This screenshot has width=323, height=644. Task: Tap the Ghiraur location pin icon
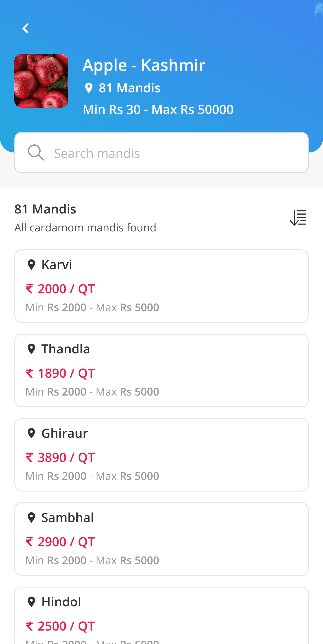(x=31, y=433)
